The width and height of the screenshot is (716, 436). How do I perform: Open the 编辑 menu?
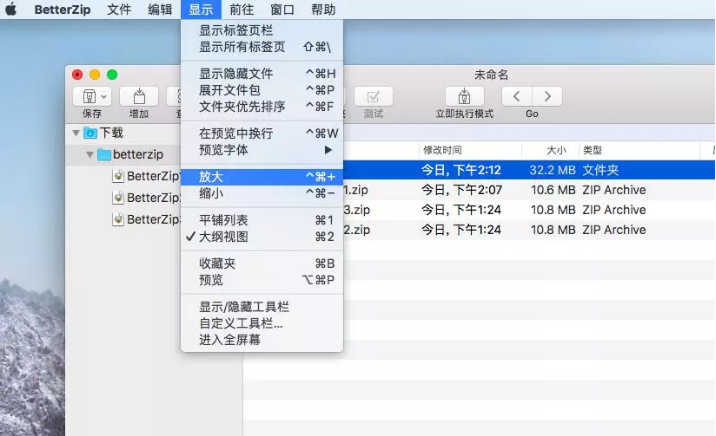point(160,10)
